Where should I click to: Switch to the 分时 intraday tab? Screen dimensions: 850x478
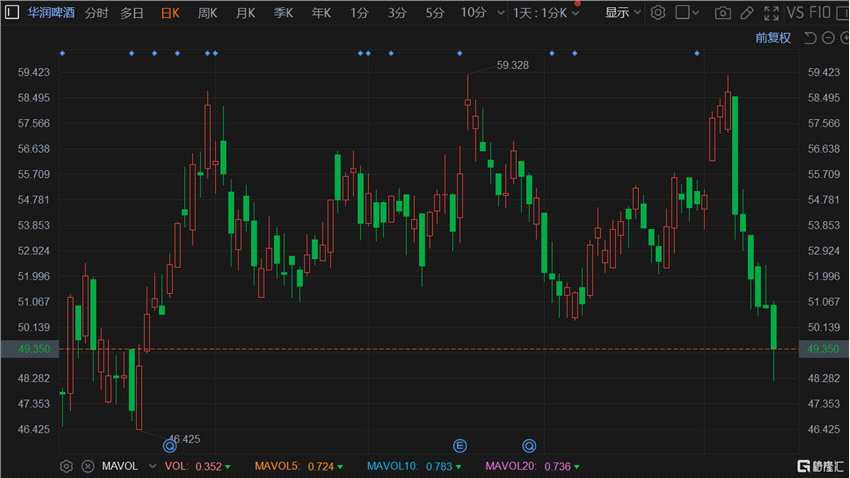[x=96, y=13]
